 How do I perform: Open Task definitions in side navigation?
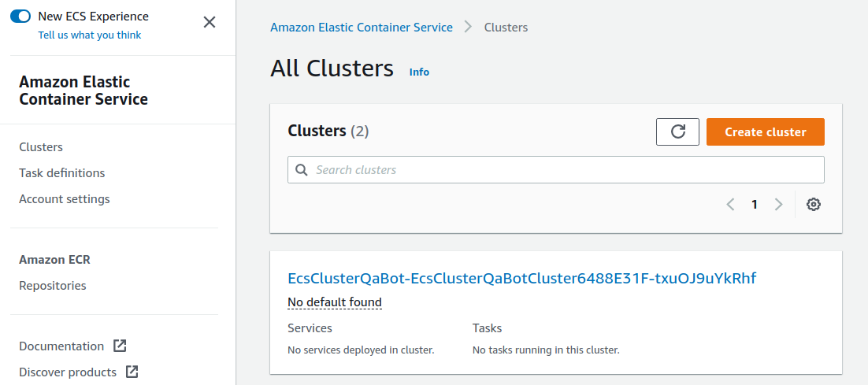coord(61,173)
